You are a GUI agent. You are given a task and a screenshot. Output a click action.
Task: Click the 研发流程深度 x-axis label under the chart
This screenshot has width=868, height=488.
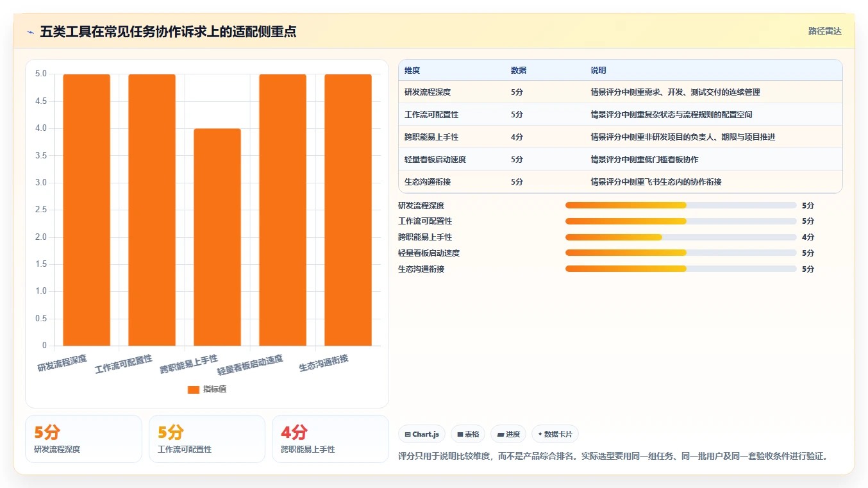pyautogui.click(x=62, y=363)
